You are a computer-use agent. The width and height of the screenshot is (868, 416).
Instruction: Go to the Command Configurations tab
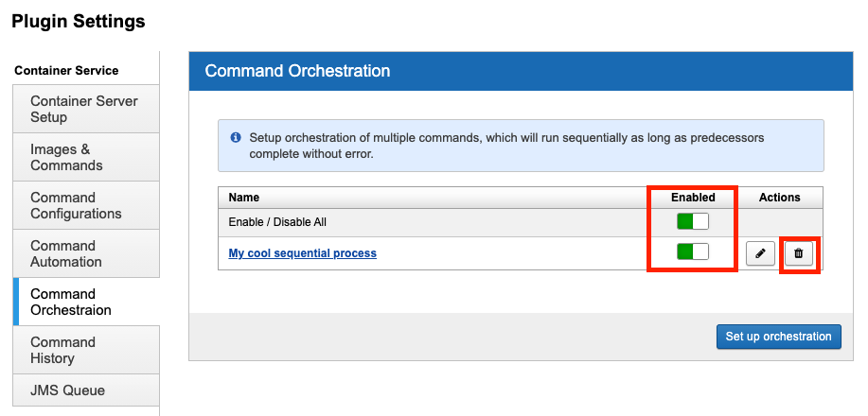[76, 205]
